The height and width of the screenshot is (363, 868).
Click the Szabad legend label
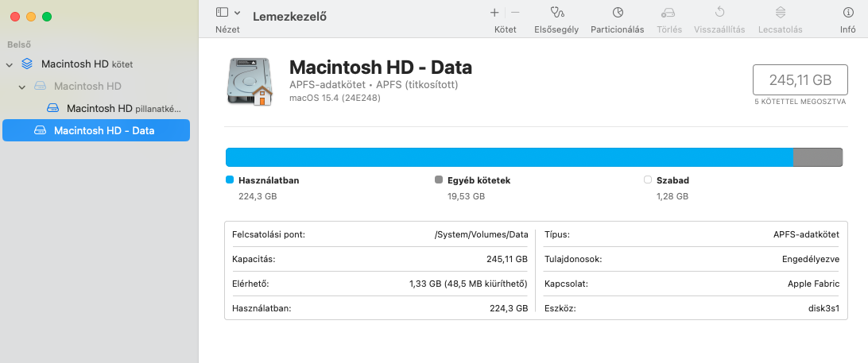click(x=672, y=180)
